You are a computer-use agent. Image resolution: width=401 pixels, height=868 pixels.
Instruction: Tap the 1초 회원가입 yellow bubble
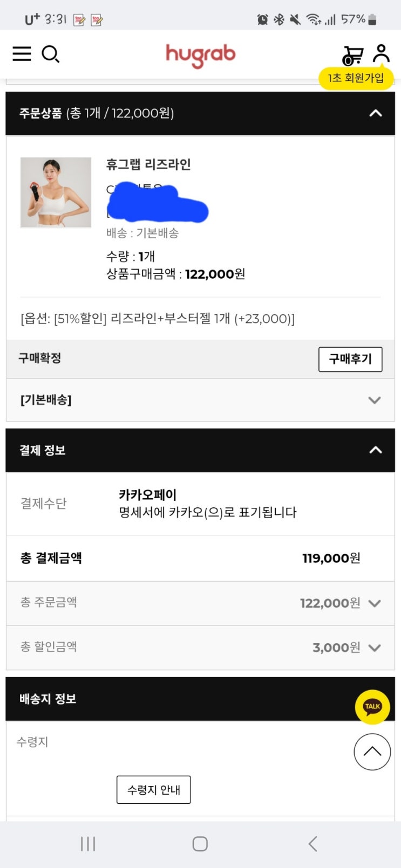click(x=356, y=78)
